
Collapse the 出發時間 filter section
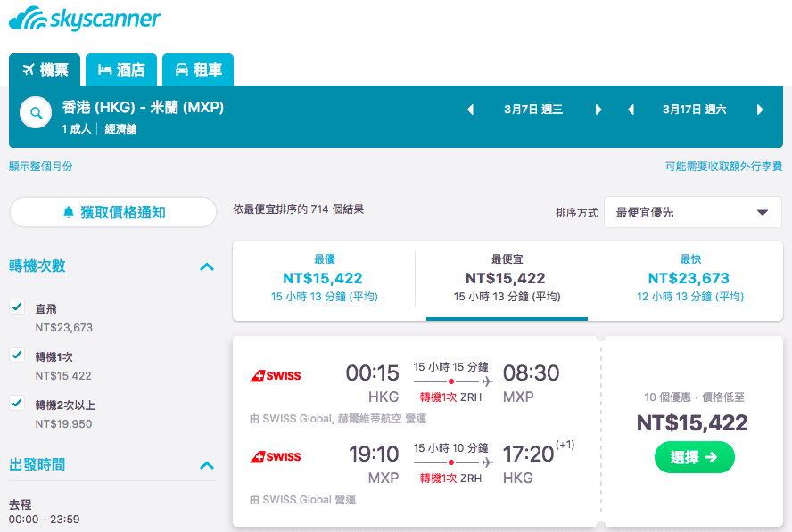click(x=207, y=465)
